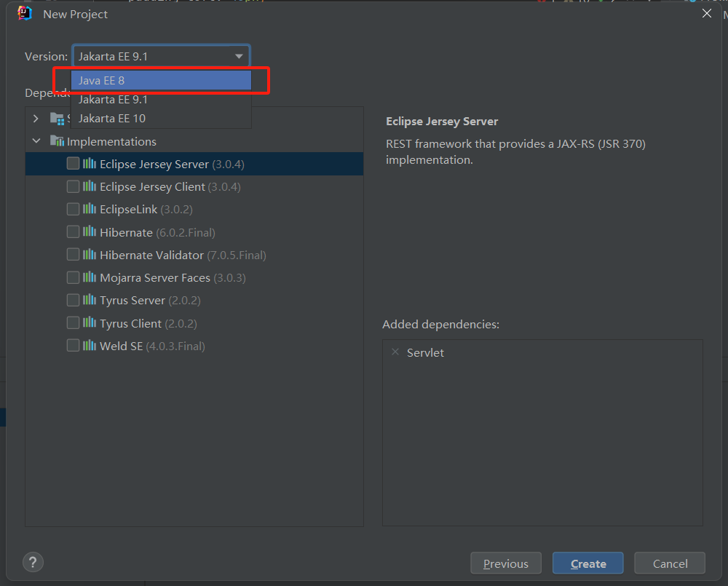Screen dimensions: 728x586
Task: Collapse the Implementations tree node
Action: (36, 140)
